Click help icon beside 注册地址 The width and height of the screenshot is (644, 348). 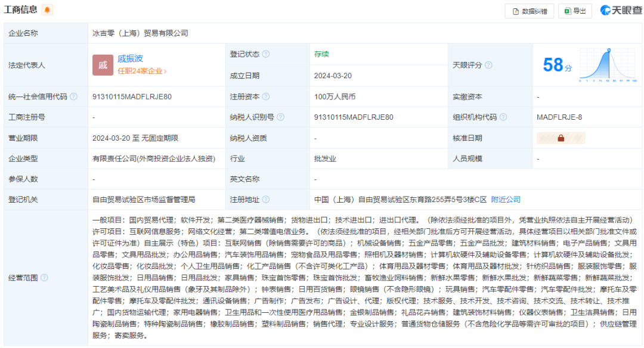click(266, 200)
